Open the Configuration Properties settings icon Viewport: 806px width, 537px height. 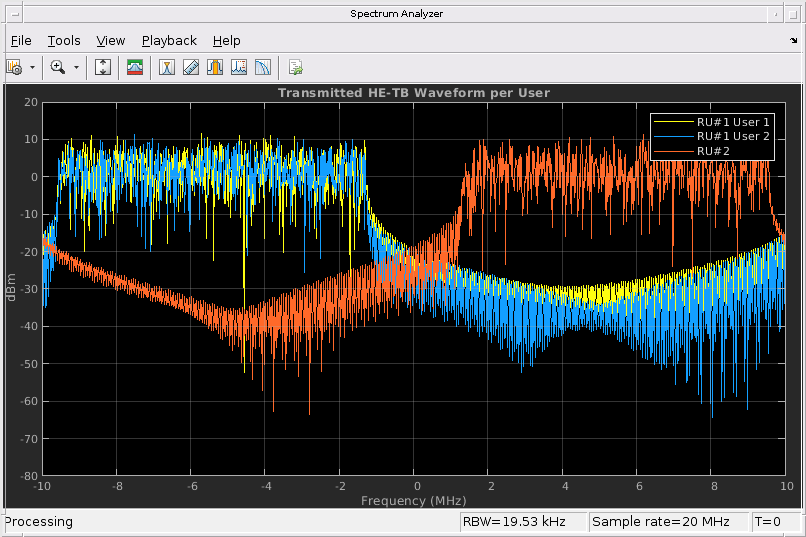coord(14,67)
